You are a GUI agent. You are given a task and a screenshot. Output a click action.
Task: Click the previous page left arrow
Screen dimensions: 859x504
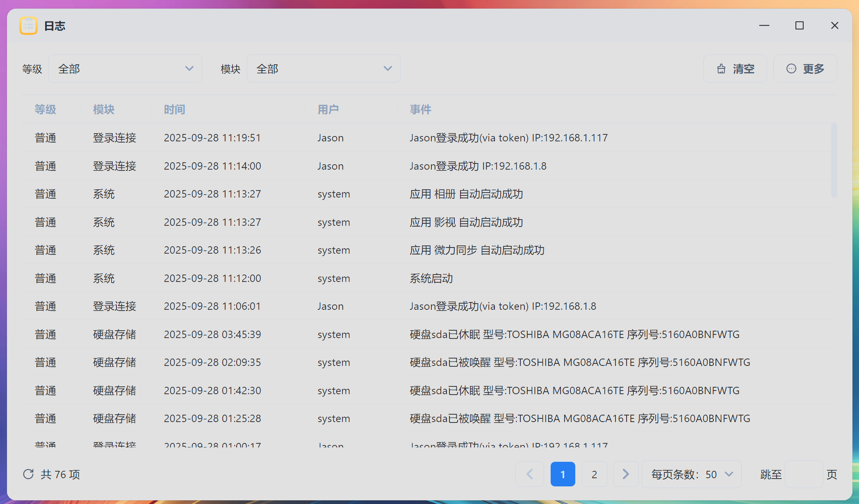pos(530,474)
